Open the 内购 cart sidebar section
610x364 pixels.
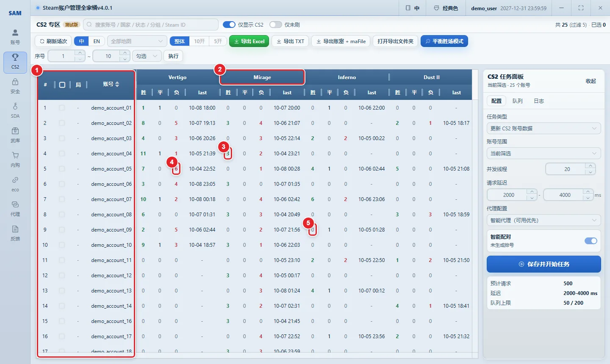(x=15, y=160)
